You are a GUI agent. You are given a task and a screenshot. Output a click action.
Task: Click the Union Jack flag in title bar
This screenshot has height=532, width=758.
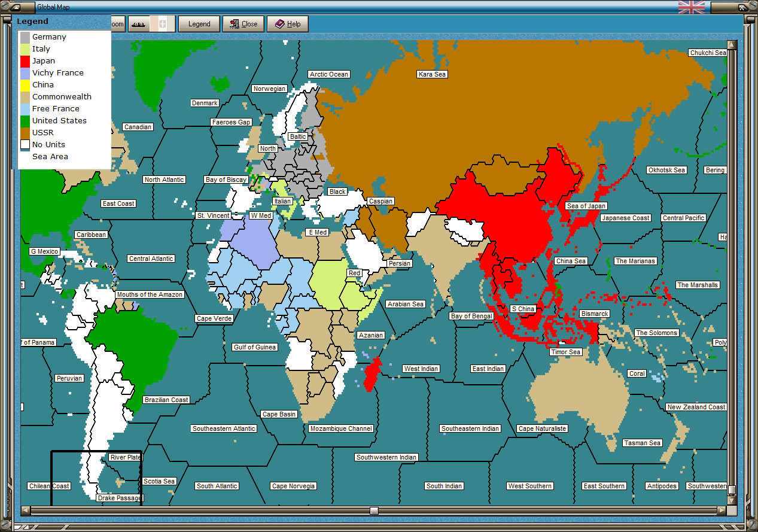[691, 7]
